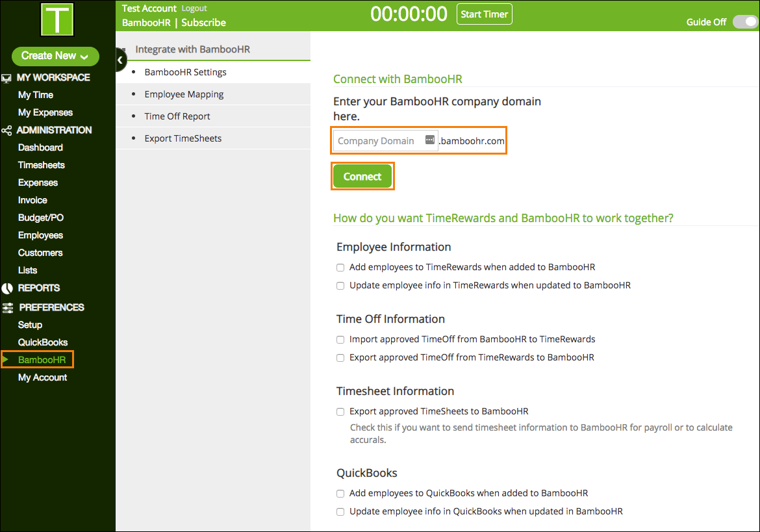Click the Subscribe link in header
Viewport: 760px width, 532px height.
203,23
